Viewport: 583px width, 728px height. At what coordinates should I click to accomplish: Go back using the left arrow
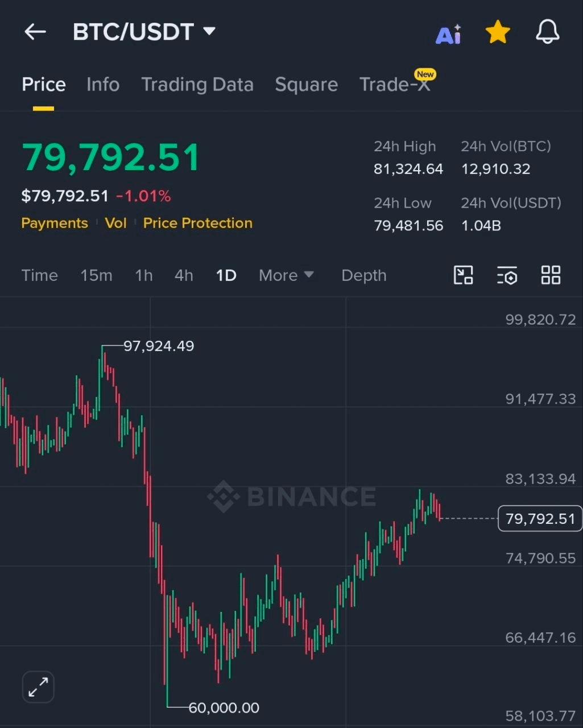pyautogui.click(x=35, y=32)
